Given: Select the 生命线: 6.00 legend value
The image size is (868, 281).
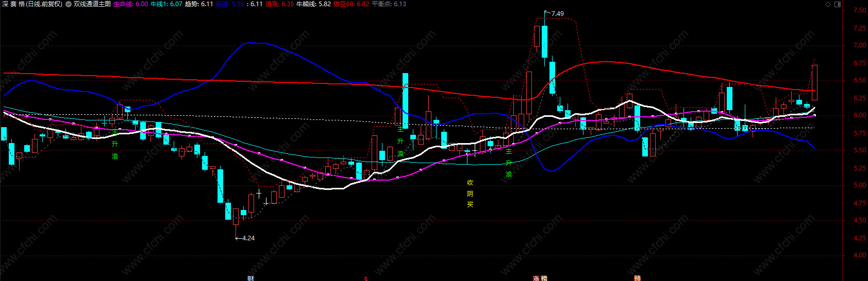Looking at the screenshot, I should 130,4.
